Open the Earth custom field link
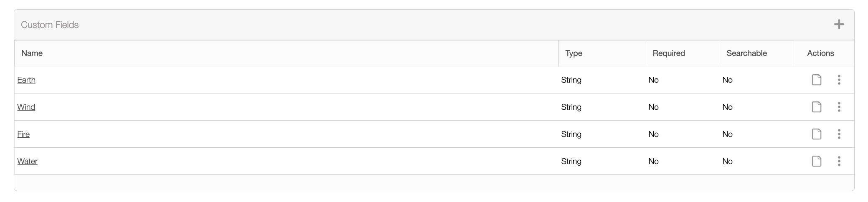Image resolution: width=868 pixels, height=202 pixels. click(26, 80)
